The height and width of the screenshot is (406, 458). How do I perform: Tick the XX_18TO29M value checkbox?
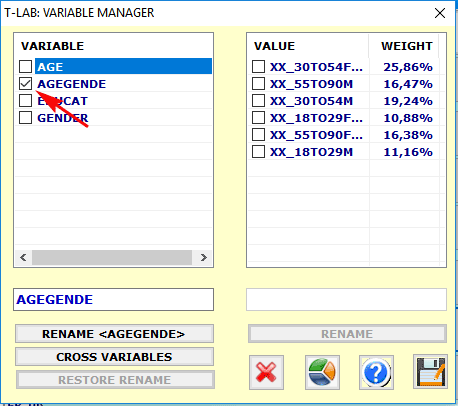pyautogui.click(x=258, y=152)
